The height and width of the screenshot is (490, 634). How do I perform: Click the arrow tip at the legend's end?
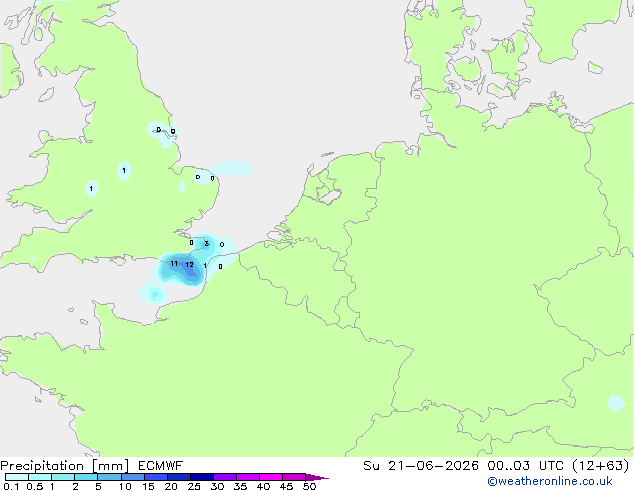click(x=317, y=477)
